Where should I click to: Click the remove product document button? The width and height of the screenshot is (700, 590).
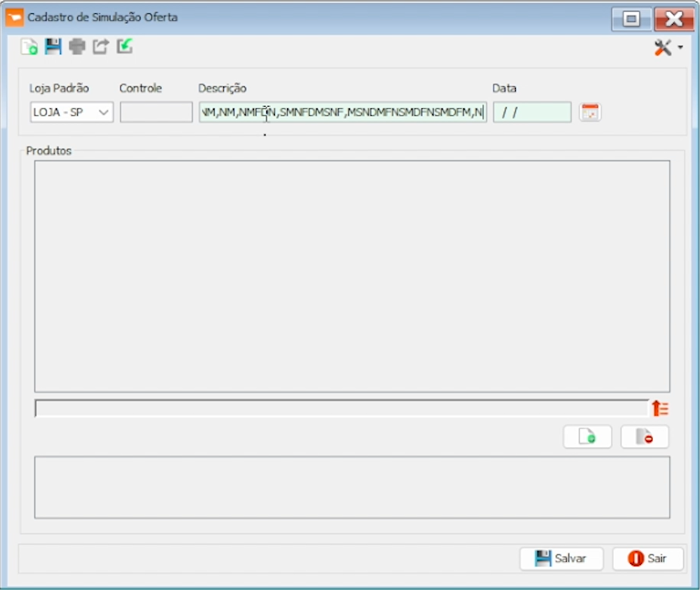tap(644, 437)
